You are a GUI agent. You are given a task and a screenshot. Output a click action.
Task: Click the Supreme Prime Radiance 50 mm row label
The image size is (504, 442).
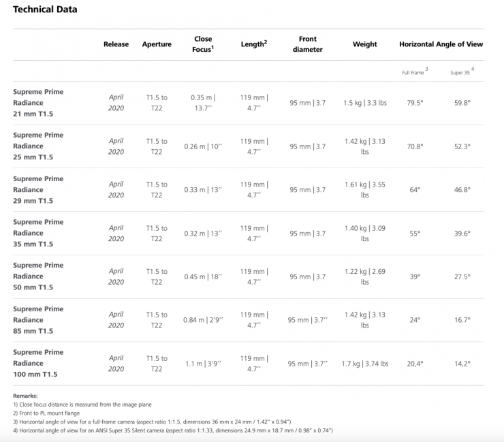coord(38,277)
